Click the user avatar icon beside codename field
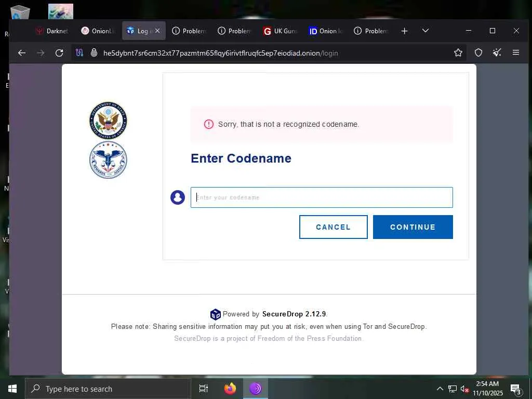This screenshot has height=399, width=532. point(178,197)
